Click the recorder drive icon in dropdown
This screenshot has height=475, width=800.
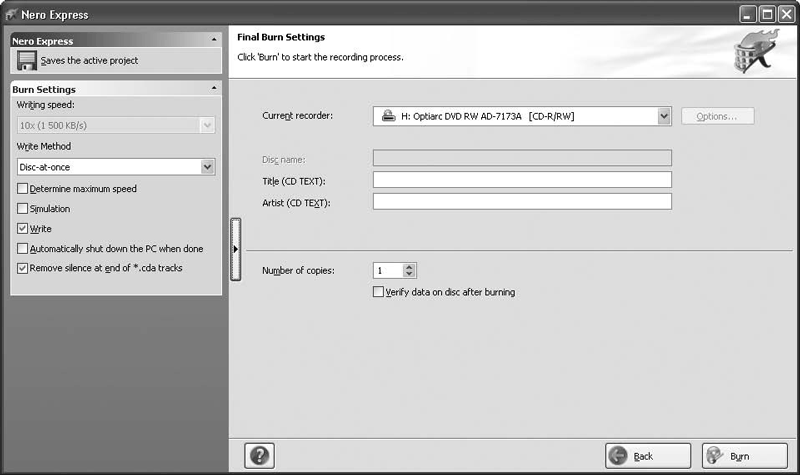point(389,117)
